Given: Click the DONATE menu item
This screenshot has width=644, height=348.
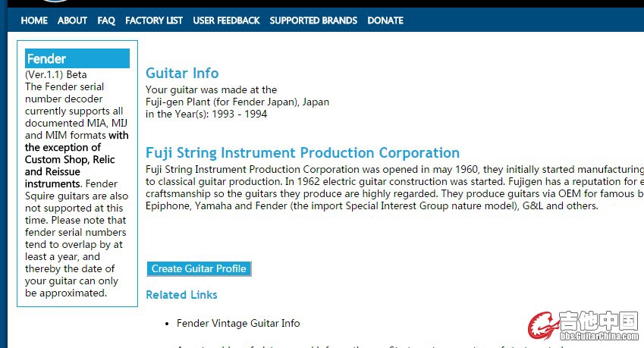Looking at the screenshot, I should coord(385,20).
